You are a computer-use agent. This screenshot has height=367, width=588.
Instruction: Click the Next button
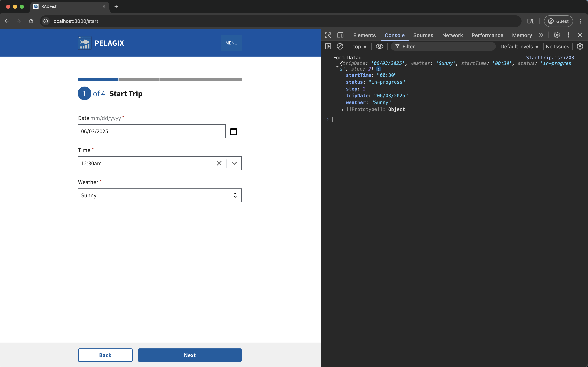190,355
